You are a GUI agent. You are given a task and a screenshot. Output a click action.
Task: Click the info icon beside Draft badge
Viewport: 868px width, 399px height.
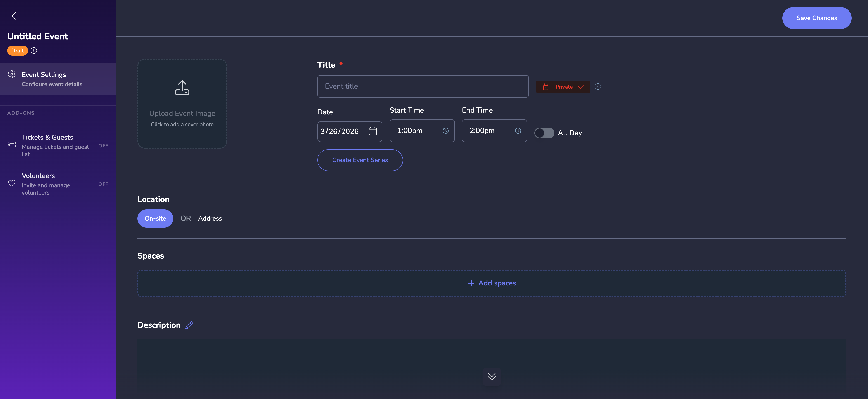(x=33, y=50)
